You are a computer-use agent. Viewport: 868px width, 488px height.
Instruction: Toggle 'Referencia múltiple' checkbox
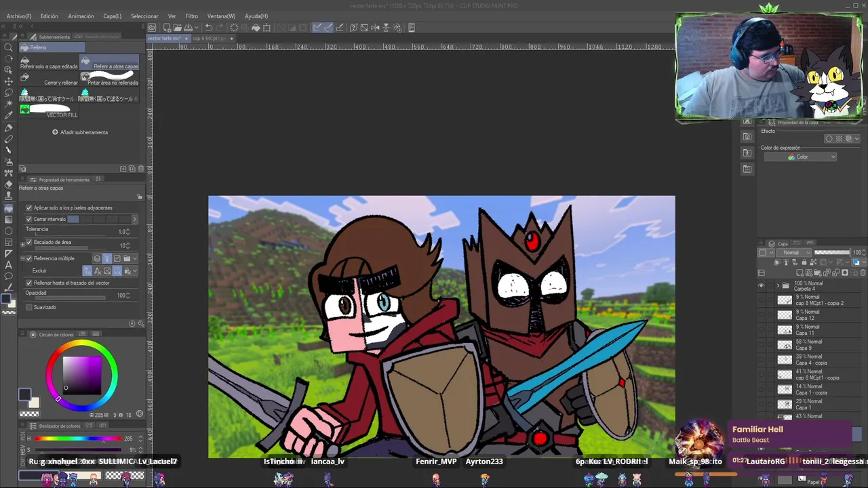click(28, 259)
